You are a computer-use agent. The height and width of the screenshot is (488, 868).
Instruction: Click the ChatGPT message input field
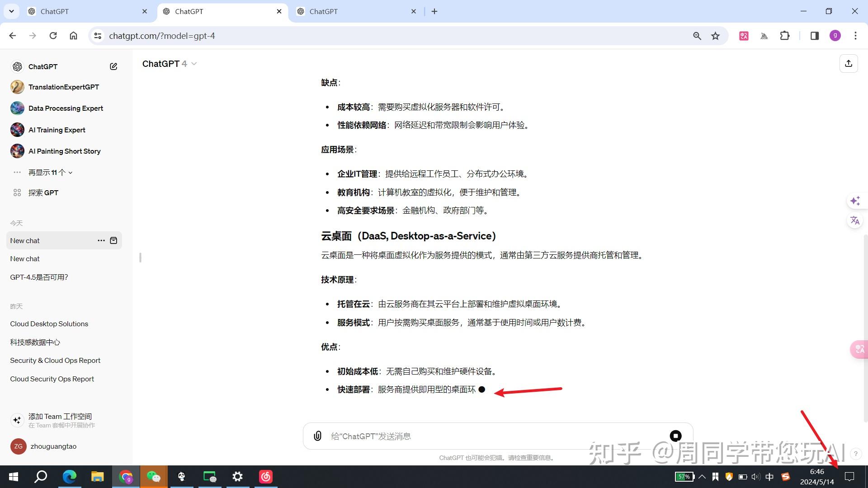pos(452,436)
